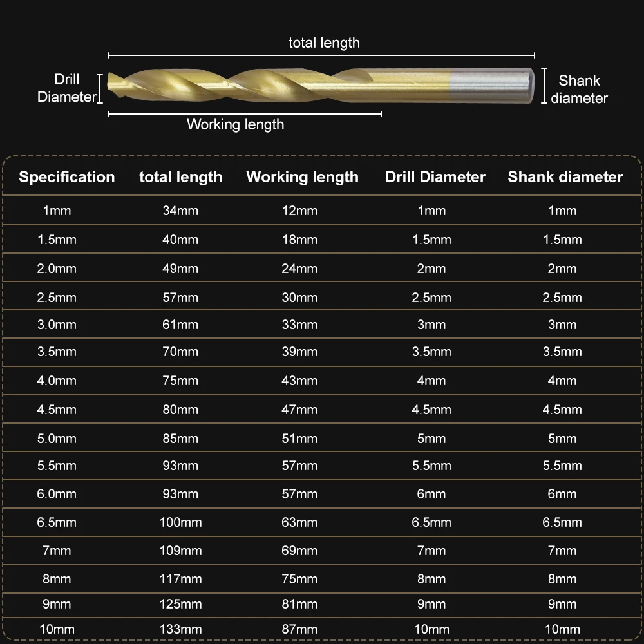Select the 'Drill Diameter' table column header
The image size is (644, 644).
435,176
